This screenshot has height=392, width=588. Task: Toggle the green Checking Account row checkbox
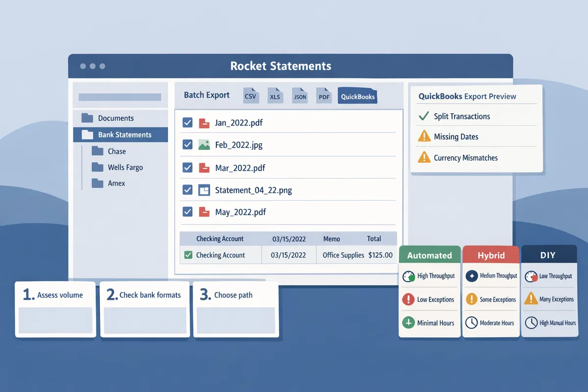[x=188, y=255]
